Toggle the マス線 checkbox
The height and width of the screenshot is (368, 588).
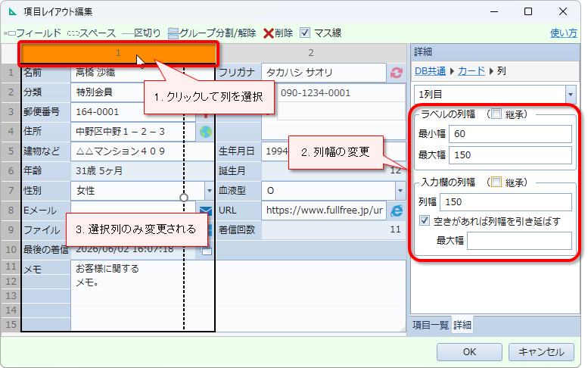click(x=305, y=33)
